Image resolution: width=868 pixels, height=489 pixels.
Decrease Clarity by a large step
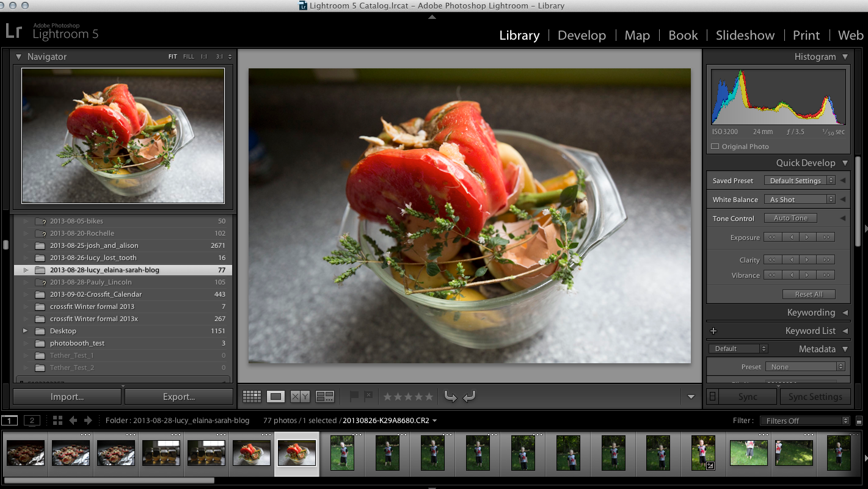[772, 259]
